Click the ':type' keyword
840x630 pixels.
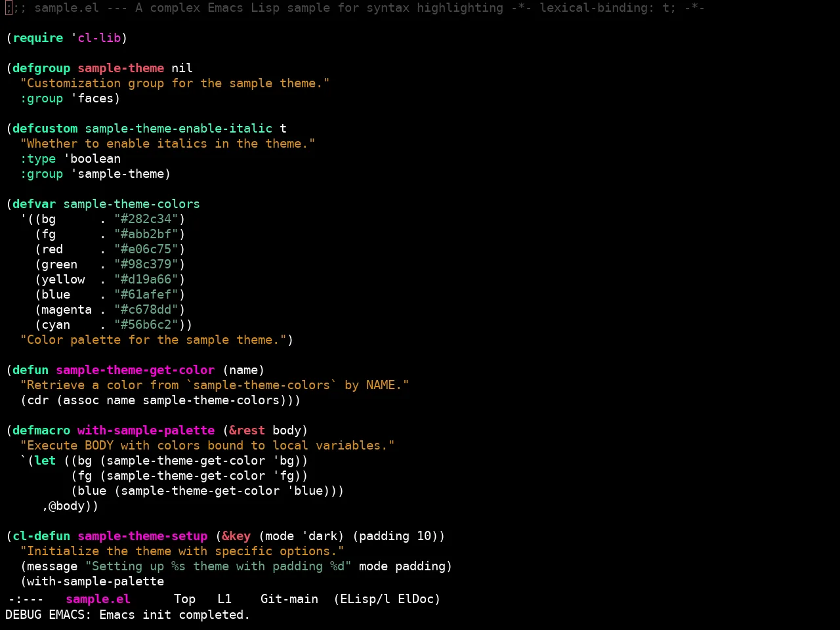tap(38, 159)
